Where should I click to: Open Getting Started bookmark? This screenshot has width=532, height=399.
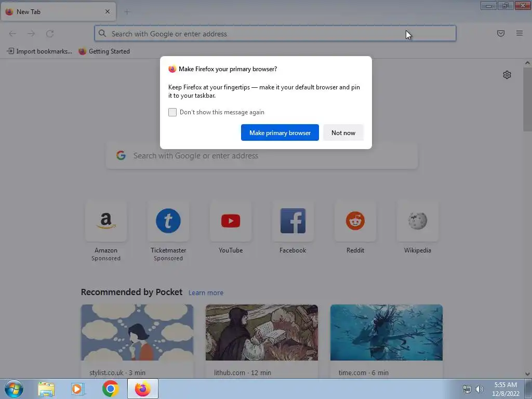(x=104, y=51)
